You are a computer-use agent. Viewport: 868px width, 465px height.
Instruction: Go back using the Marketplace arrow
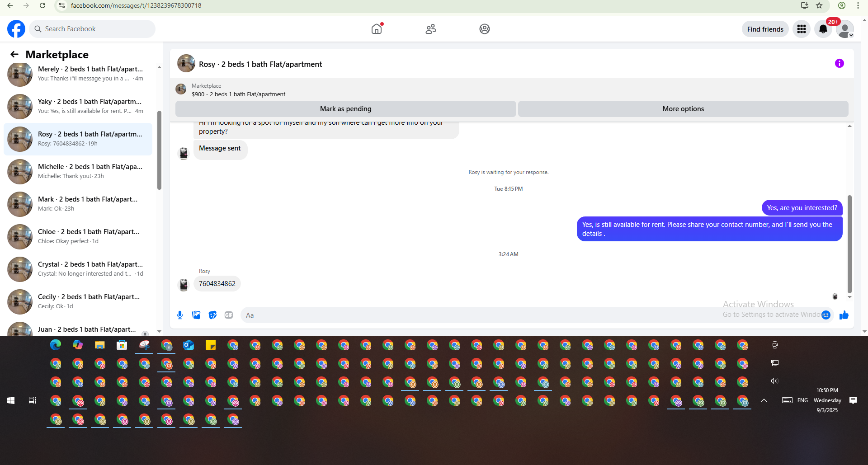tap(14, 55)
